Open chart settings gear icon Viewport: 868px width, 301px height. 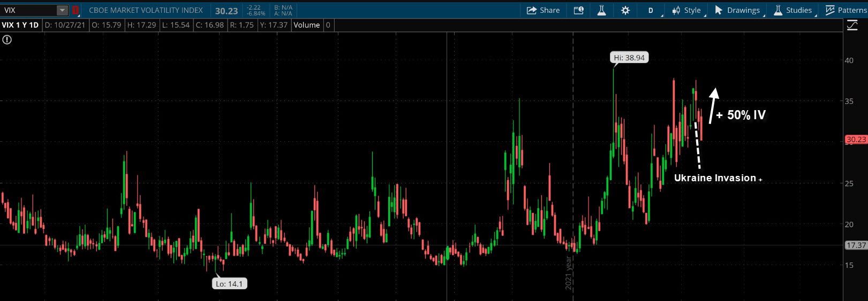click(625, 10)
